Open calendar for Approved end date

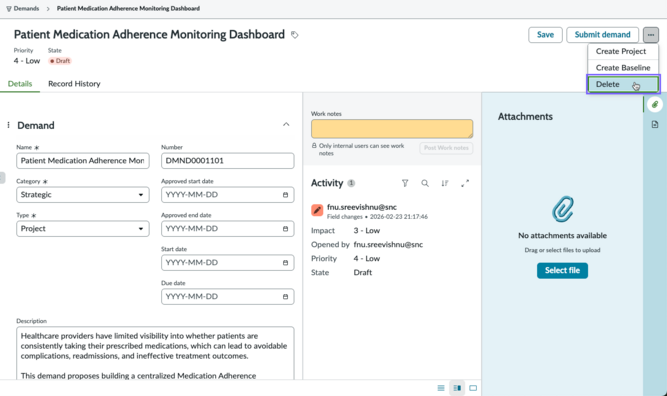pyautogui.click(x=285, y=229)
